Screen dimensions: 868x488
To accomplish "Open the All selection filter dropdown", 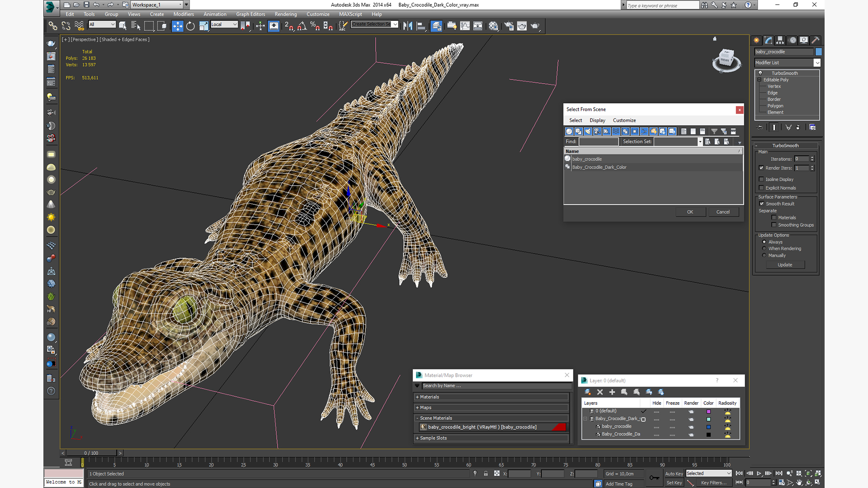I will (102, 24).
